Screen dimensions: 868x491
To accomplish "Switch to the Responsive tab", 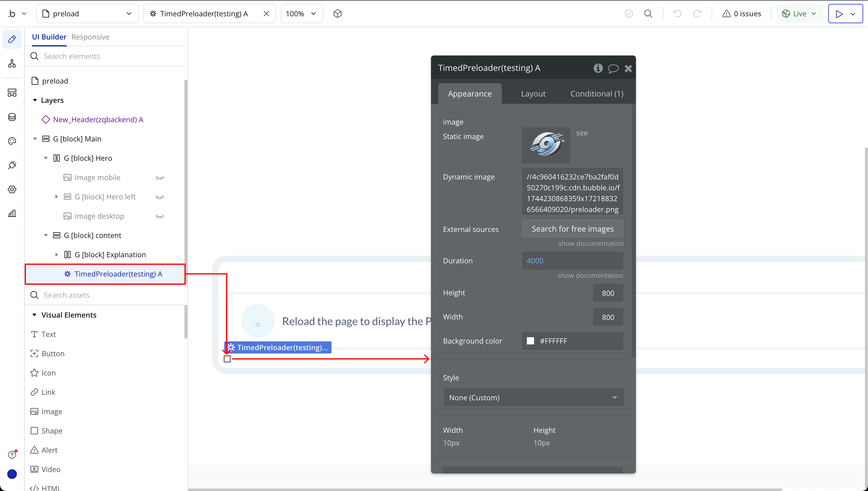I will pyautogui.click(x=90, y=37).
